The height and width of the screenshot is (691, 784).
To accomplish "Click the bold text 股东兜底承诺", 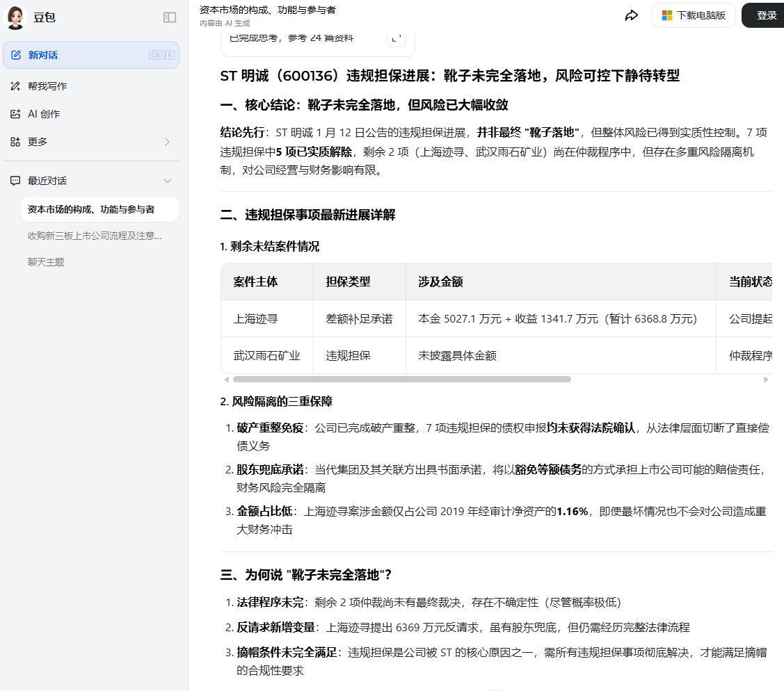I will point(270,470).
